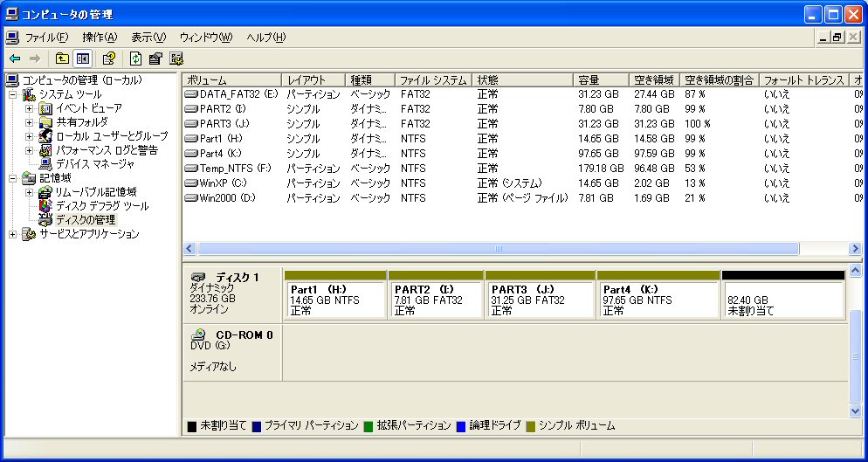The image size is (868, 462).
Task: Click the drive icon for DATA_FAT32 (E:)
Action: click(191, 94)
